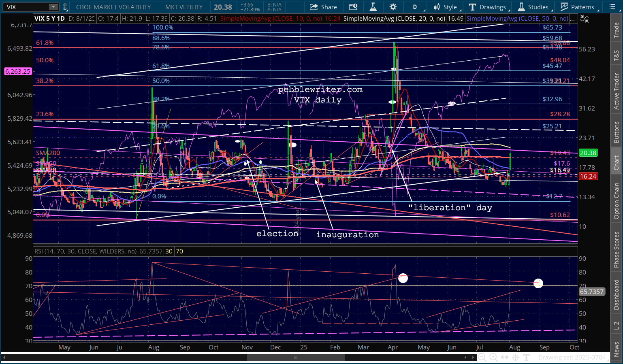
Task: Select the crosshair cursor tool icon
Action: click(515, 358)
